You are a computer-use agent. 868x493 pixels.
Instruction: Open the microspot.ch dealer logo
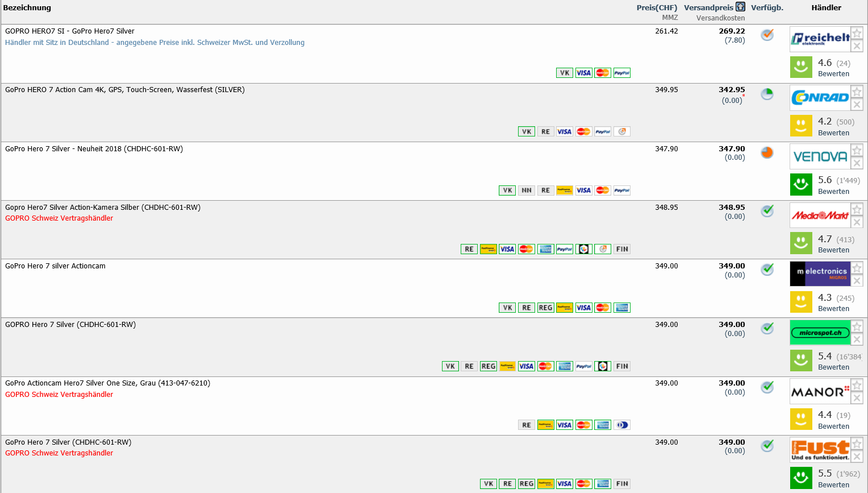pos(820,333)
